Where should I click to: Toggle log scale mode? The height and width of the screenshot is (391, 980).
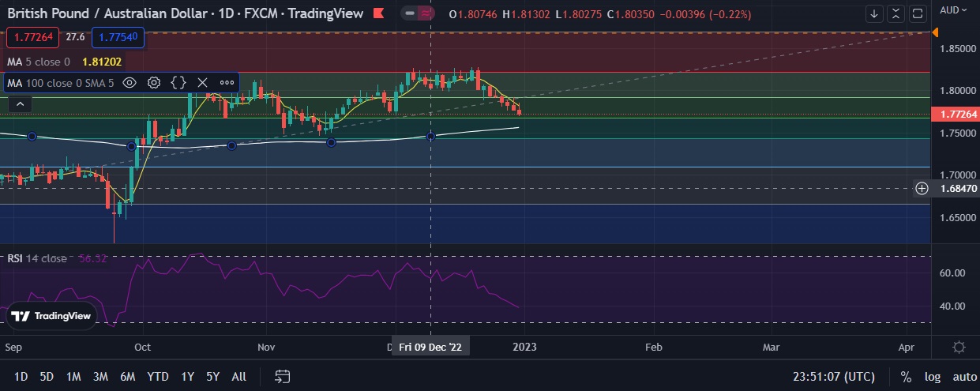point(932,377)
